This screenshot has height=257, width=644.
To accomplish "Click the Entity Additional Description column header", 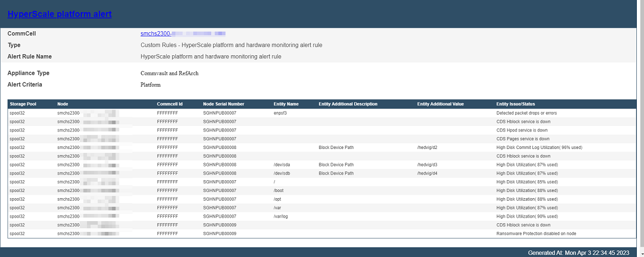I will click(x=348, y=104).
